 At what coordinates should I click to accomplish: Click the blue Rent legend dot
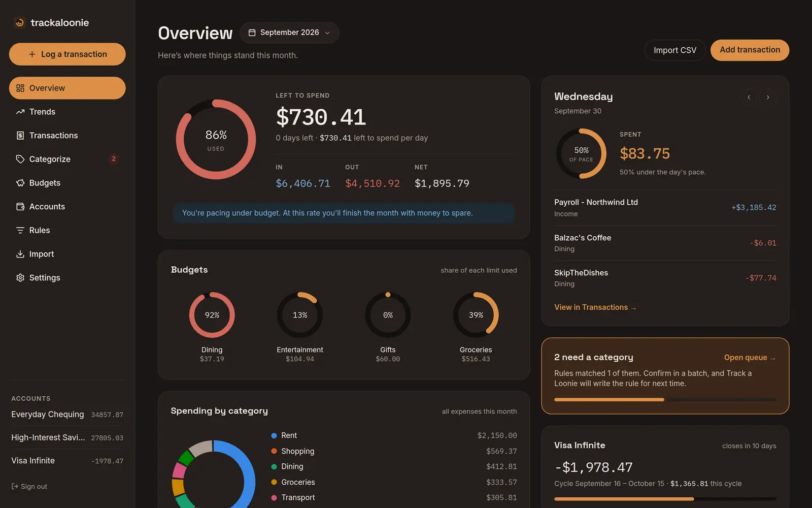coord(274,436)
